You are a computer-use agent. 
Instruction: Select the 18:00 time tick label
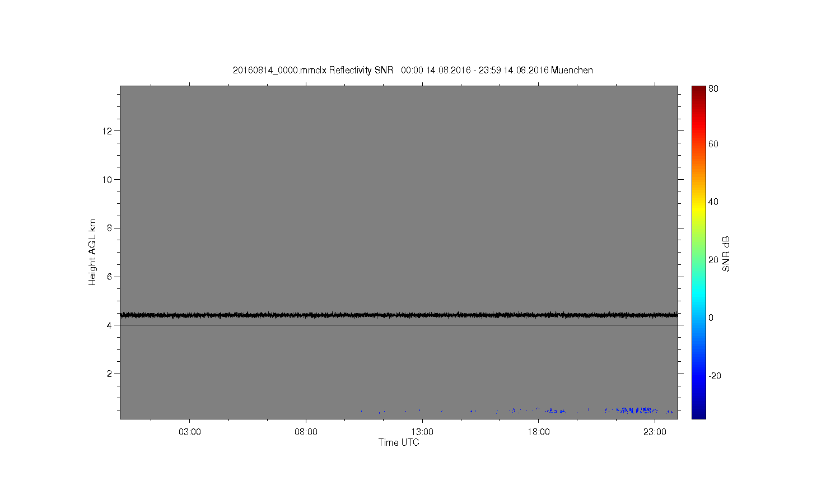pos(538,432)
